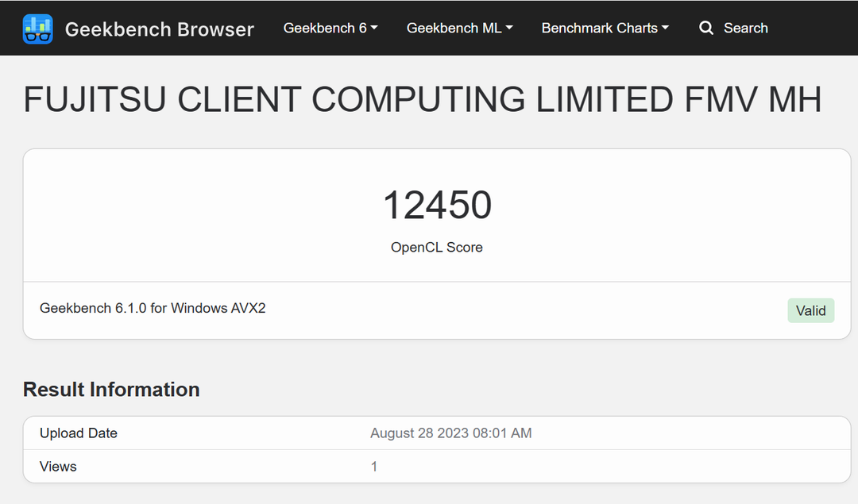Click the Geekbench 6.1.0 for Windows AVX2 text
This screenshot has height=504, width=858.
[153, 308]
